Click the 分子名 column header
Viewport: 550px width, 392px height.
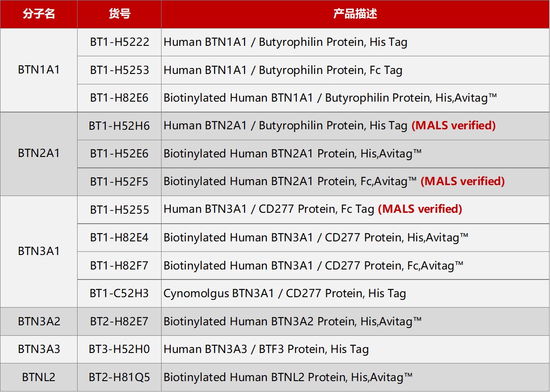point(39,14)
